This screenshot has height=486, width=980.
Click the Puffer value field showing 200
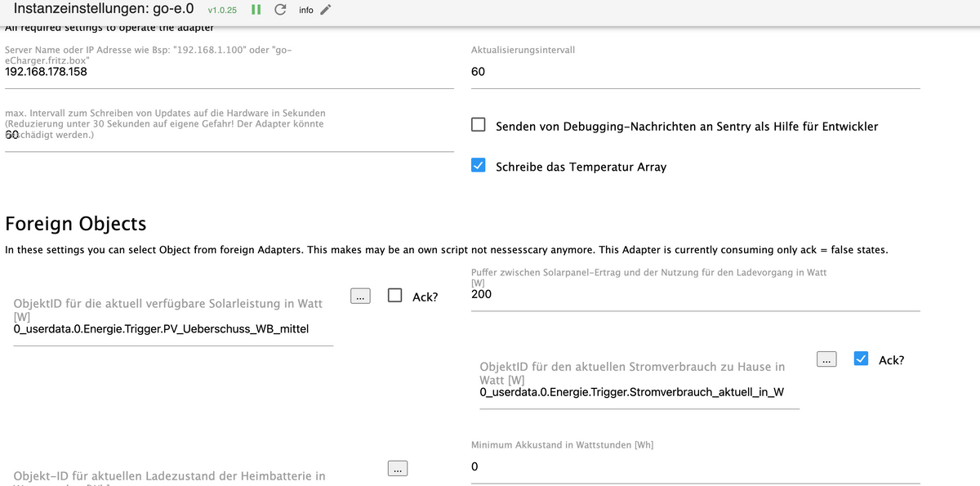[694, 294]
